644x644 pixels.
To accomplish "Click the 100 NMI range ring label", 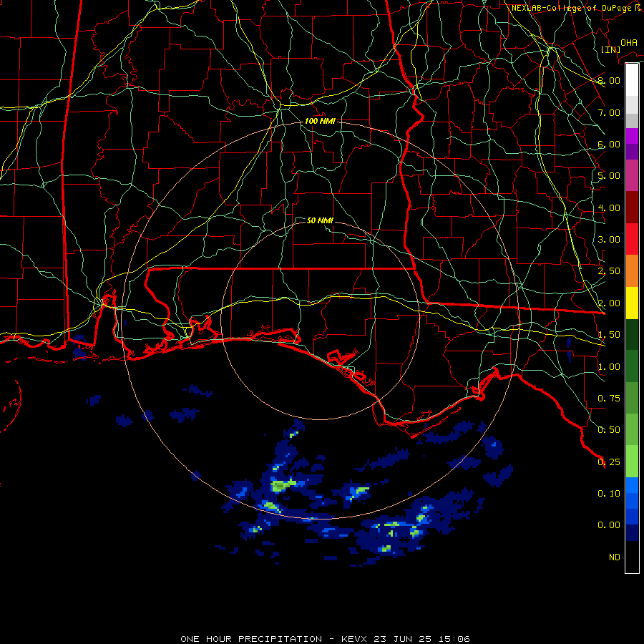I will (x=320, y=121).
